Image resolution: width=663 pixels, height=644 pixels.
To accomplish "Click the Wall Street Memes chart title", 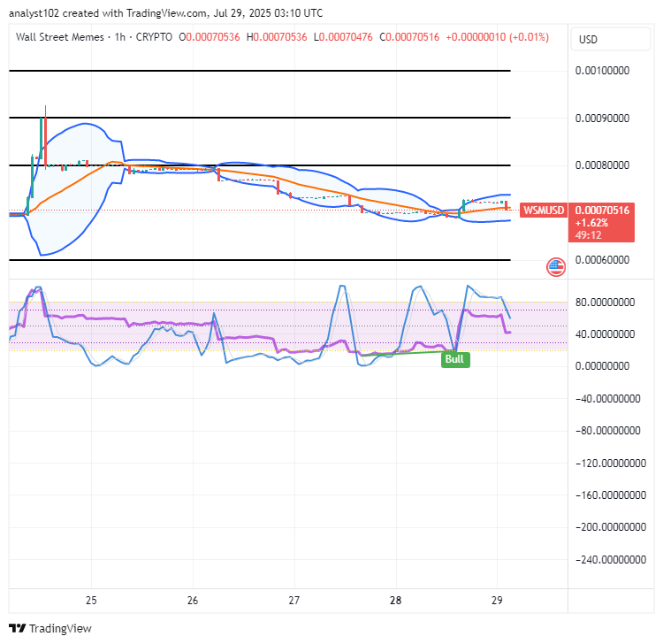I will coord(59,37).
